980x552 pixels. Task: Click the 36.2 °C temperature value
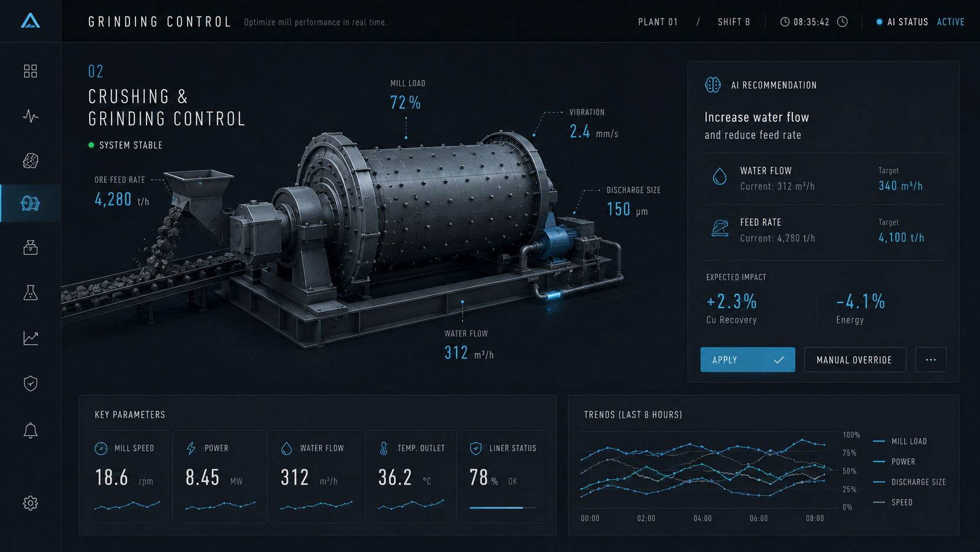[404, 478]
